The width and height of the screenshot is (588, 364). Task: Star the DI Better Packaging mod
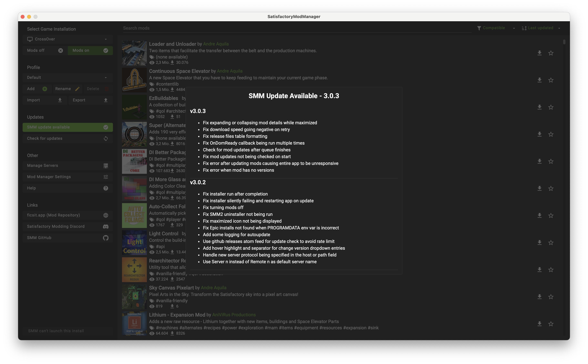click(x=551, y=161)
